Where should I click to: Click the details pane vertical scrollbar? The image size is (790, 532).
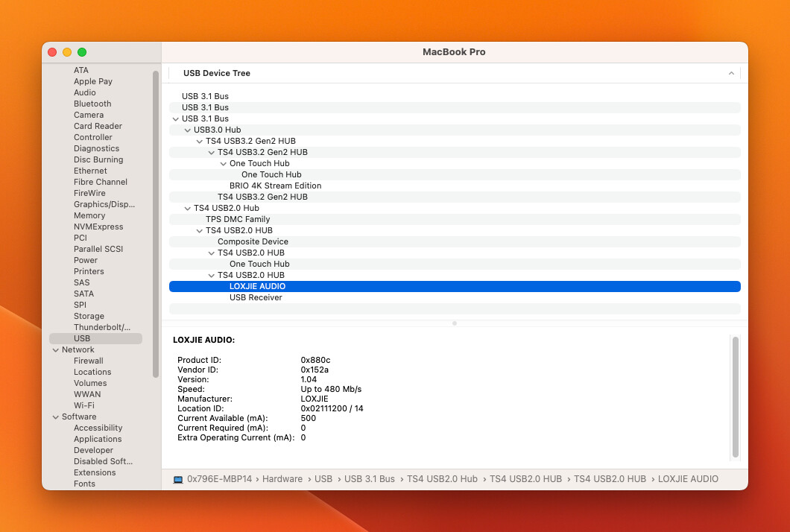[x=735, y=395]
